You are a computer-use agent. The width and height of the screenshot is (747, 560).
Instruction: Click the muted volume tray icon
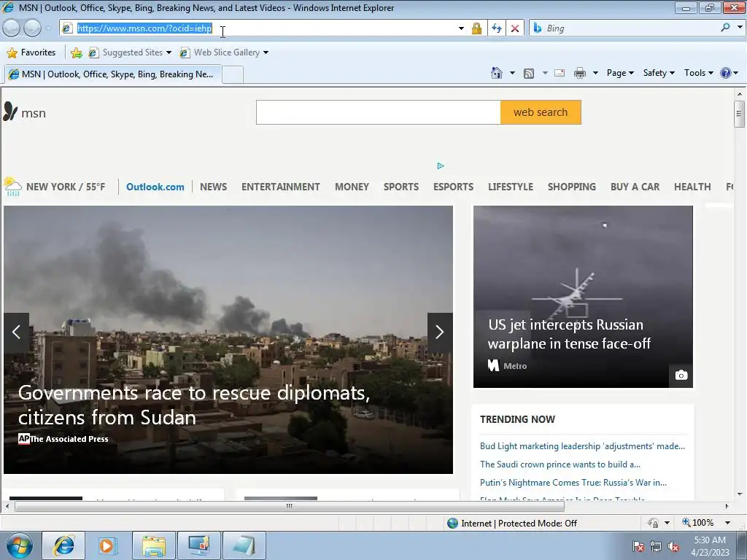point(673,546)
